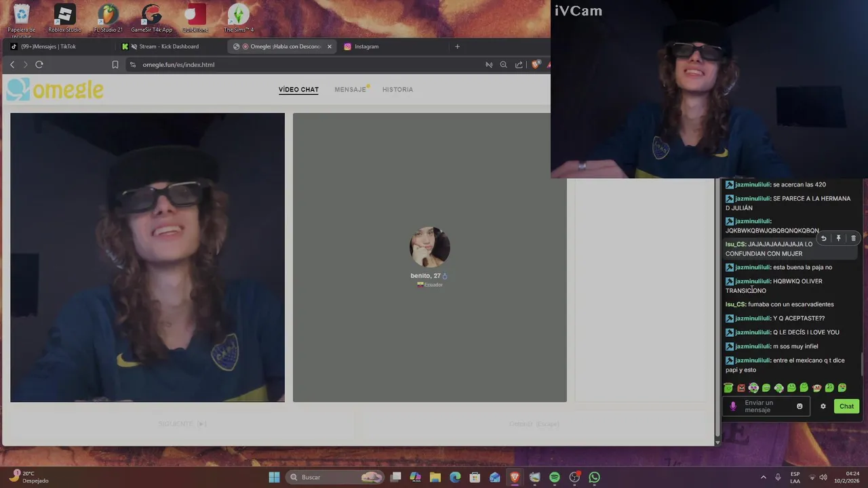The width and height of the screenshot is (868, 488).
Task: Open WhatsApp from taskbar
Action: [x=594, y=477]
